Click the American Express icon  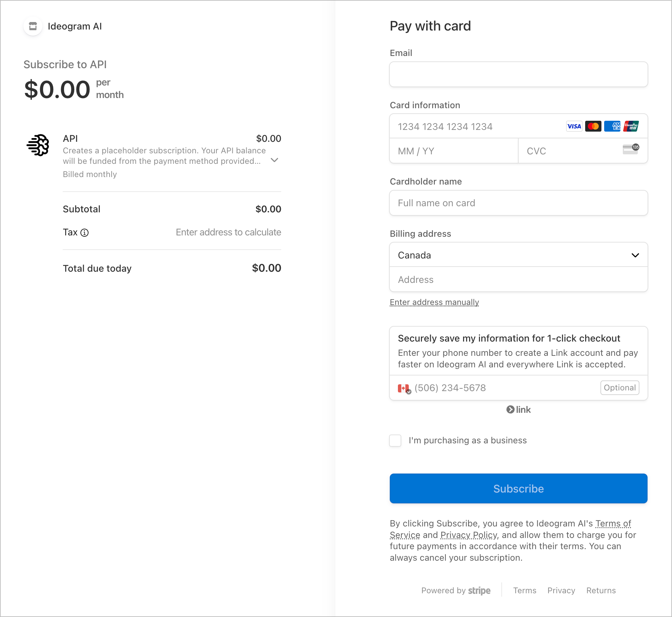coord(612,126)
